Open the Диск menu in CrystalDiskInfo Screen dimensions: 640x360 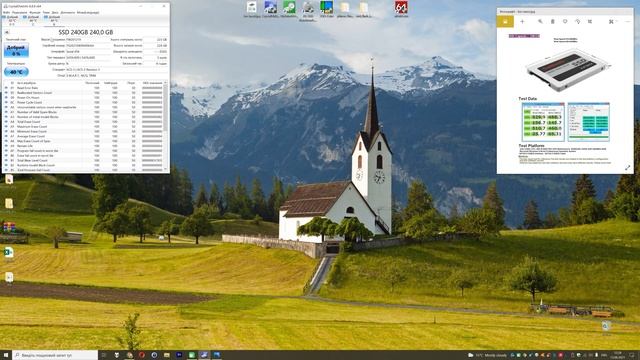coord(55,13)
